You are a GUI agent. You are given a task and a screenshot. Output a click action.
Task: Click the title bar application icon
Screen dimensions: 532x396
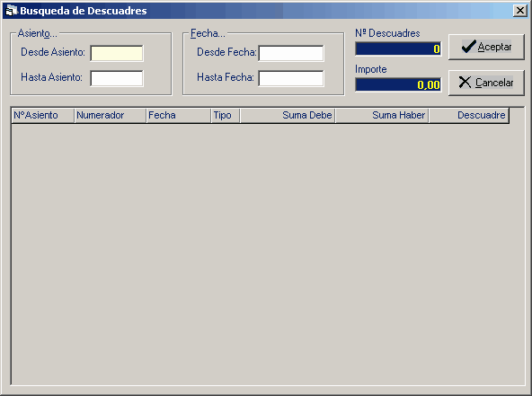click(x=12, y=10)
